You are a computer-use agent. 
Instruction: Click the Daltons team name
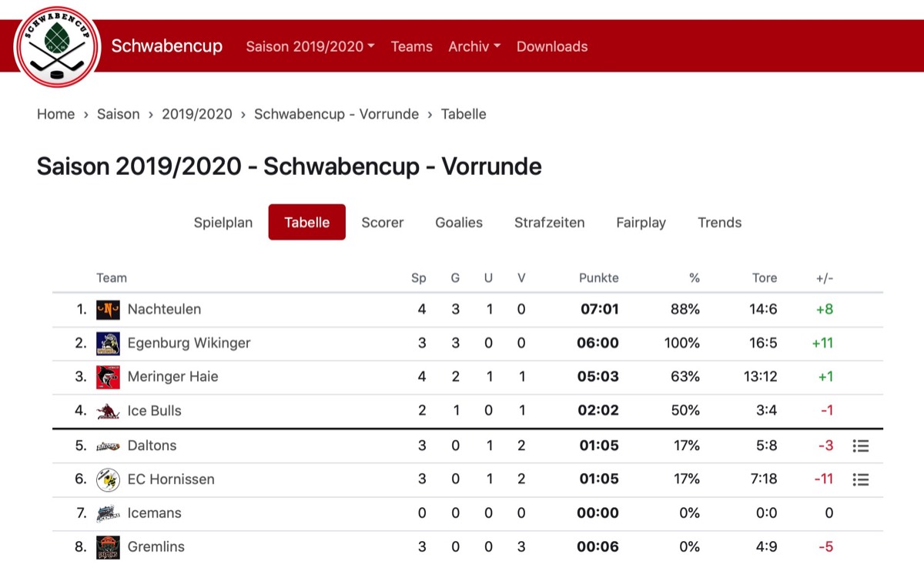click(152, 445)
